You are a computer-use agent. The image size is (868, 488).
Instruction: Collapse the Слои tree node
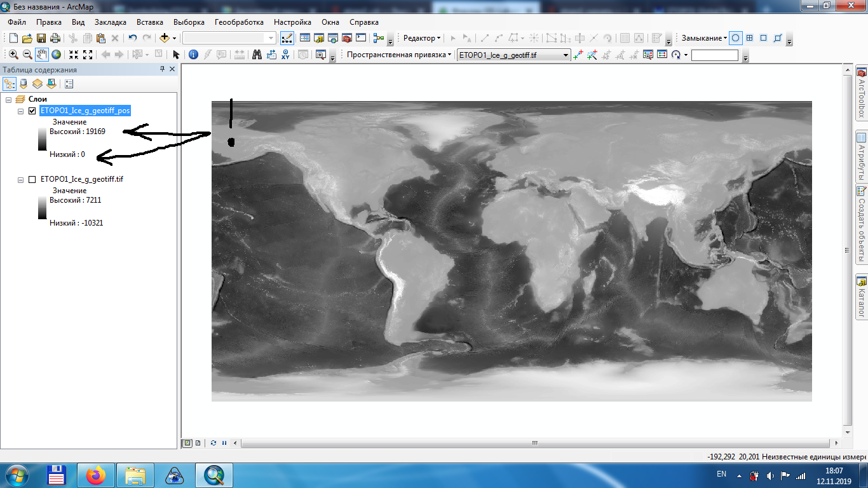[8, 99]
